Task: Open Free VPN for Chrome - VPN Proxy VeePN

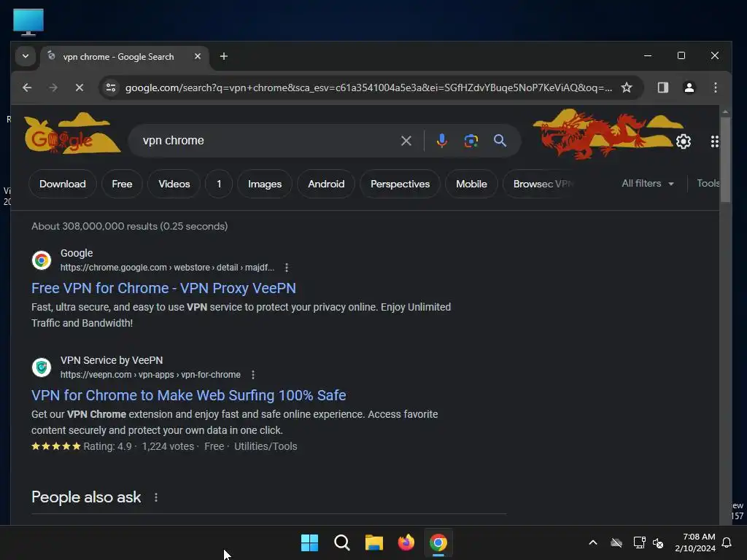Action: (163, 289)
